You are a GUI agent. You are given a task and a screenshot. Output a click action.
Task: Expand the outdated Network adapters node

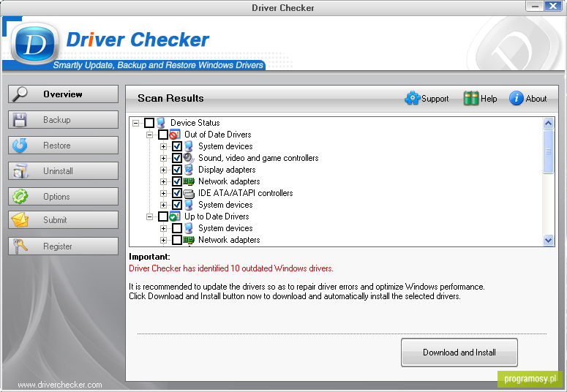pos(163,181)
